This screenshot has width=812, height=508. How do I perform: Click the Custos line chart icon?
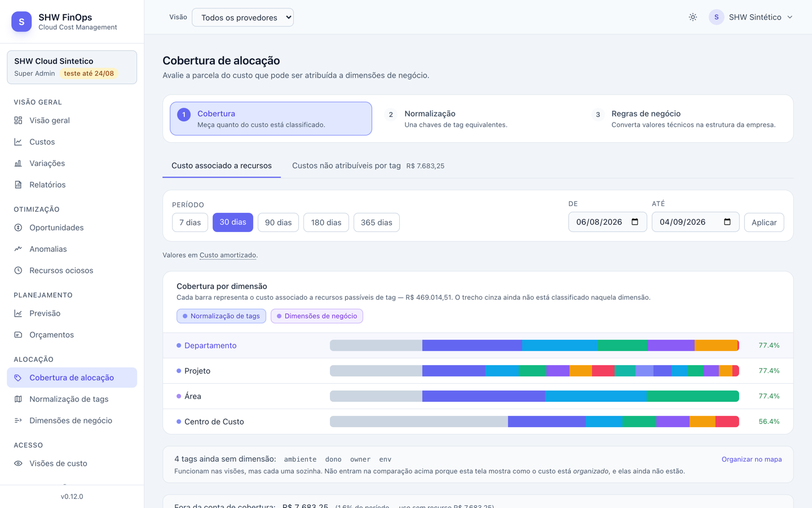click(18, 142)
